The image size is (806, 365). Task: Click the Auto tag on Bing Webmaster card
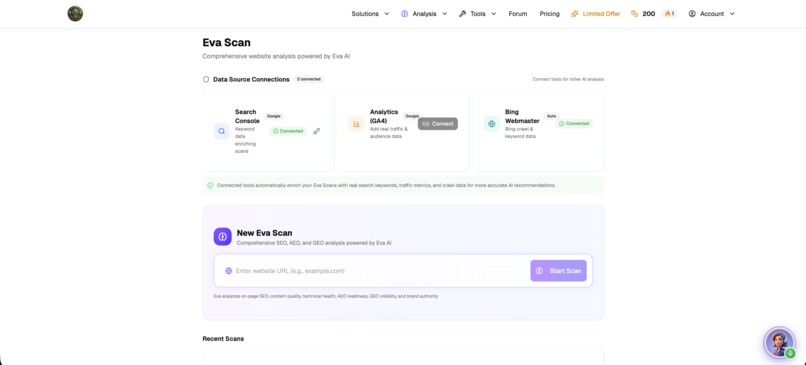point(552,116)
